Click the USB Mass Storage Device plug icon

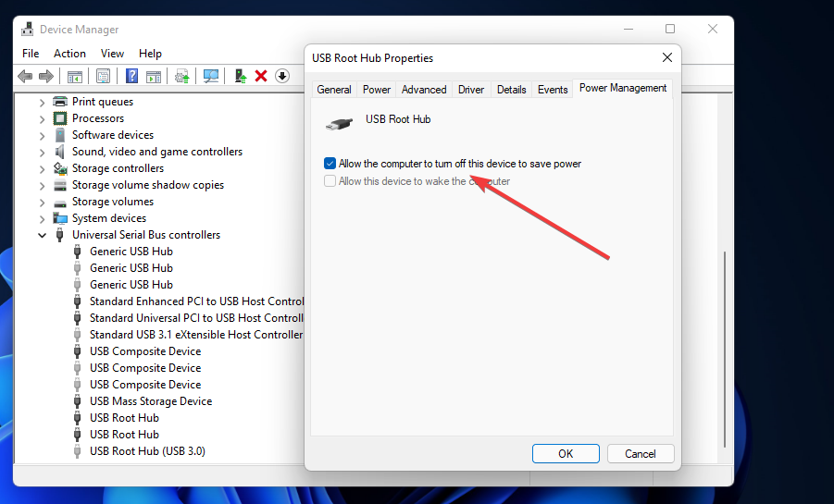(77, 401)
